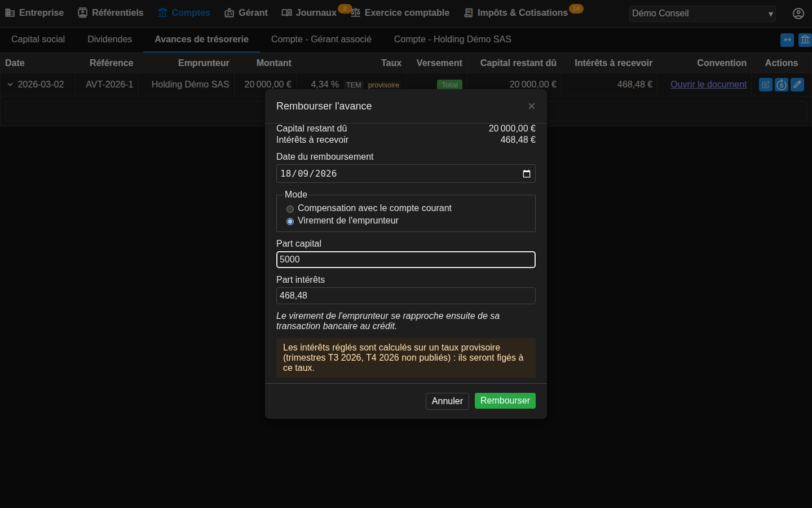Image resolution: width=812 pixels, height=508 pixels.
Task: Expand the 2026-03-02 row chevron
Action: (x=10, y=85)
